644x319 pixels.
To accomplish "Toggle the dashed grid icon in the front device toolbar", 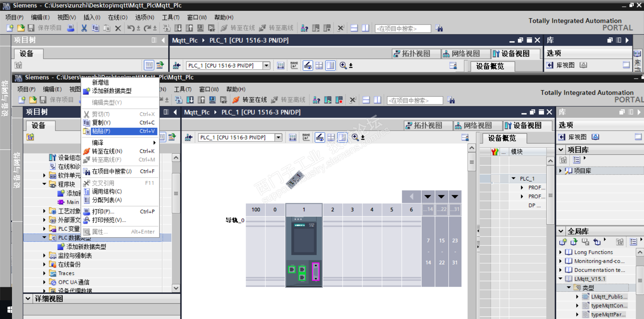I will [331, 137].
